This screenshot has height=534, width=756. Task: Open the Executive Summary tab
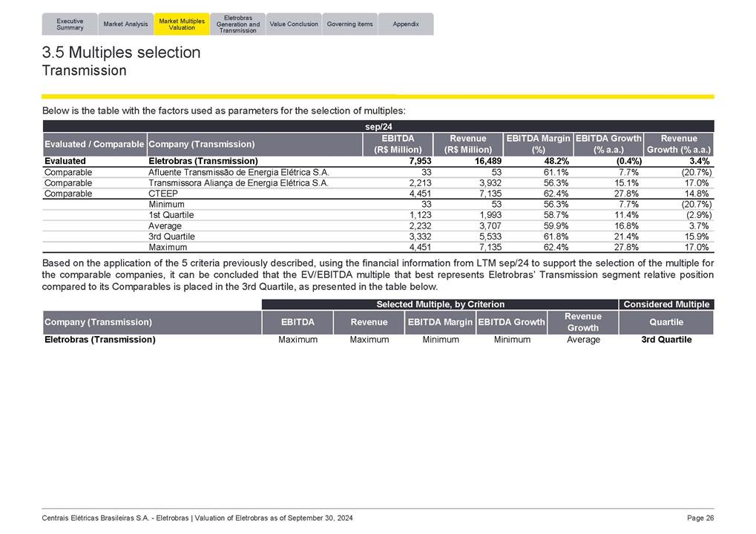click(x=70, y=24)
